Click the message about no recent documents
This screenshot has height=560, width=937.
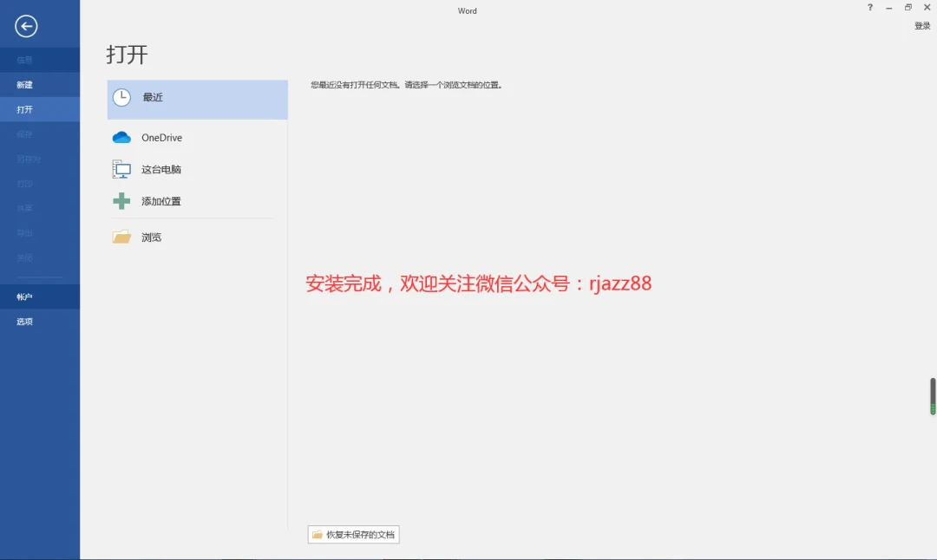coord(406,85)
